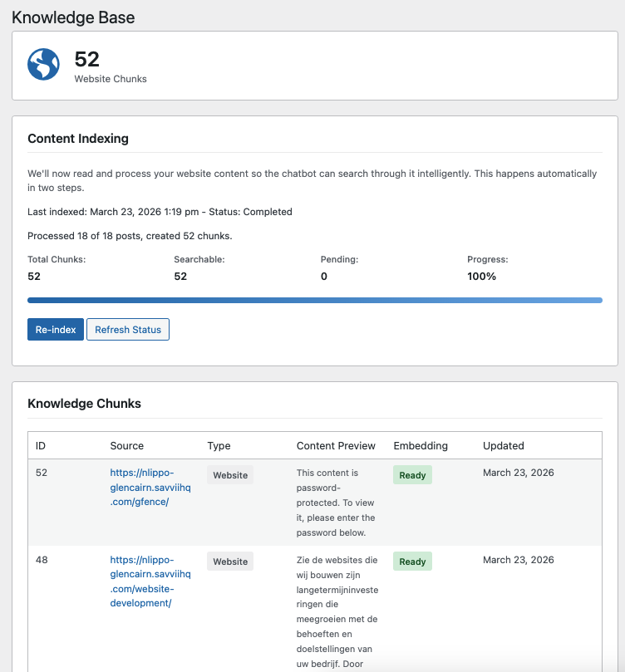The width and height of the screenshot is (625, 672).
Task: Click the Ready embedding badge for chunk 48
Action: [x=412, y=561]
